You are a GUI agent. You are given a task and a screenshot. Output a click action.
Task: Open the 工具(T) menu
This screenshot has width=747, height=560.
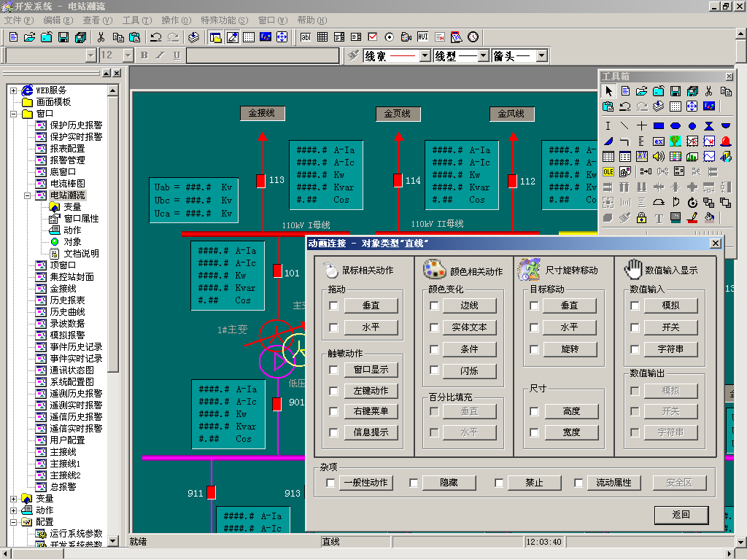coord(136,20)
